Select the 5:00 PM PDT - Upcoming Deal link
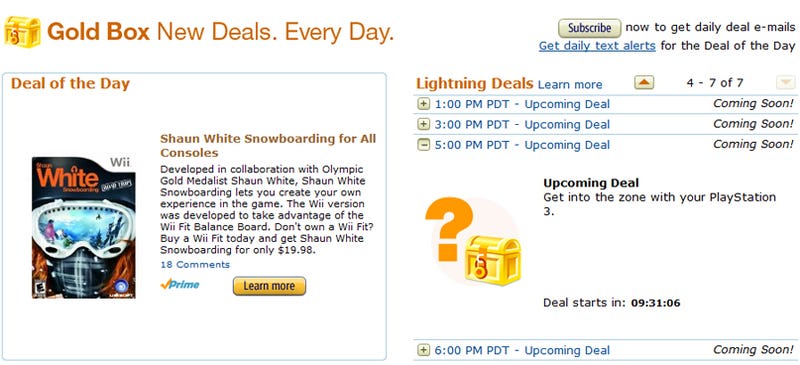This screenshot has height=365, width=800. click(x=522, y=145)
